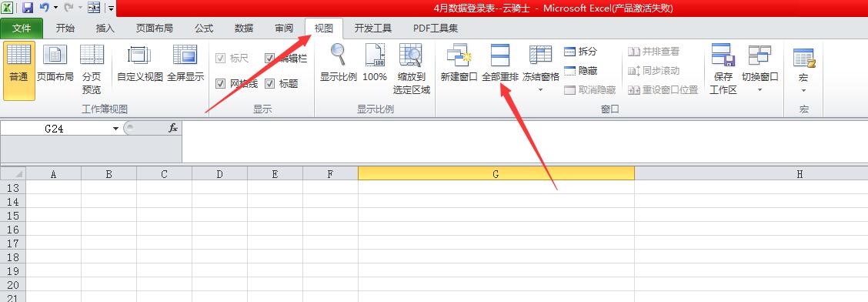This screenshot has height=302, width=868.
Task: Select row 19 header
Action: tap(13, 271)
